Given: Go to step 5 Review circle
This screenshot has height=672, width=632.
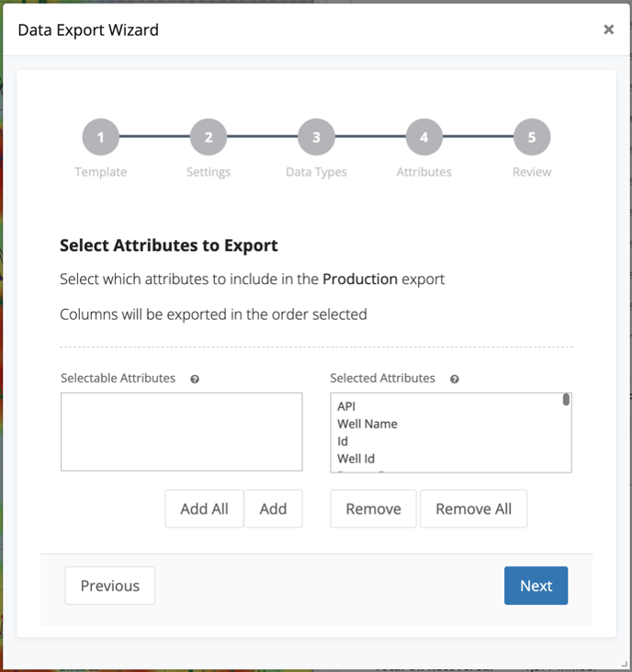Looking at the screenshot, I should (532, 137).
